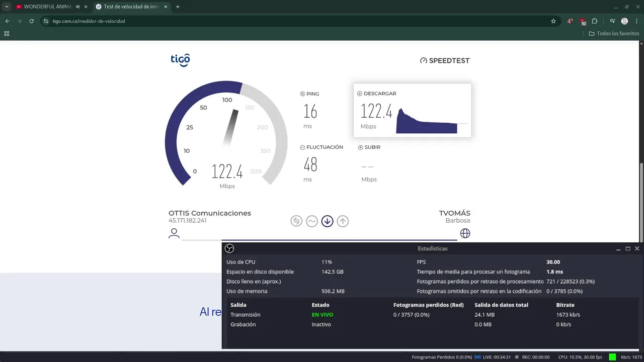This screenshot has height=362, width=644.
Task: Bookmark this page with the star icon
Action: 553,21
